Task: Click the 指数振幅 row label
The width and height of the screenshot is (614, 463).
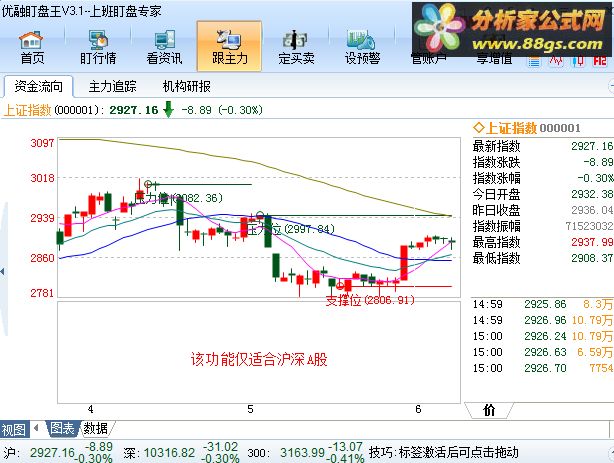Action: 497,226
